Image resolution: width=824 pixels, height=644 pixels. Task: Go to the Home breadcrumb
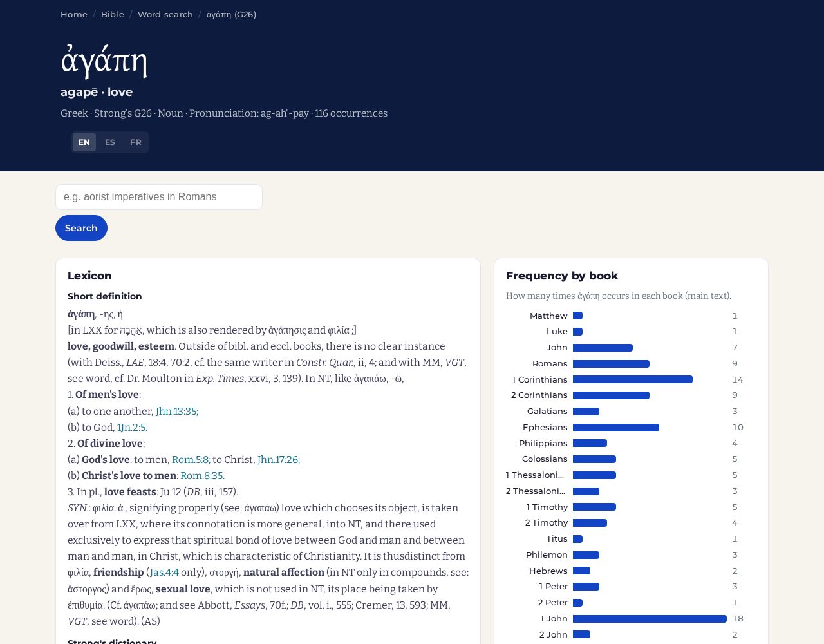coord(74,14)
